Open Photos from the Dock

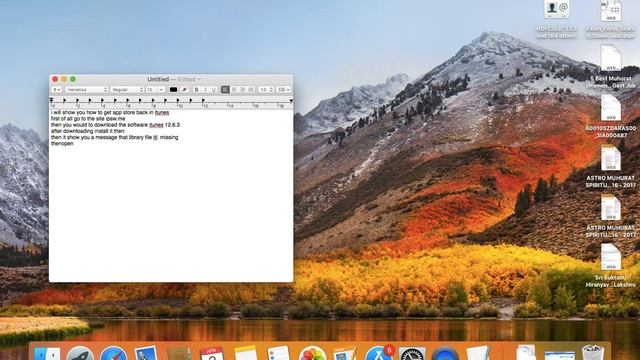[312, 353]
